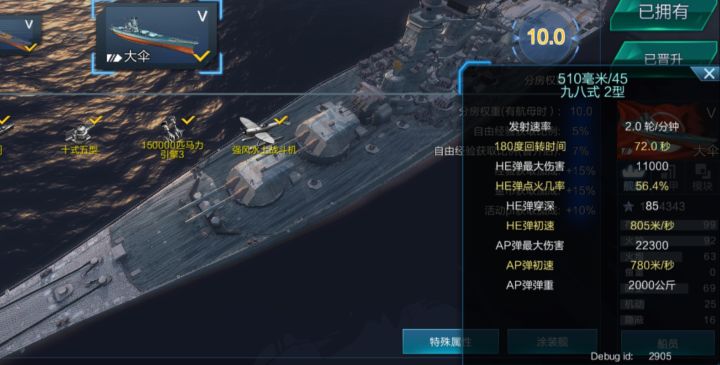Select the 大伞 battleship card

(157, 36)
